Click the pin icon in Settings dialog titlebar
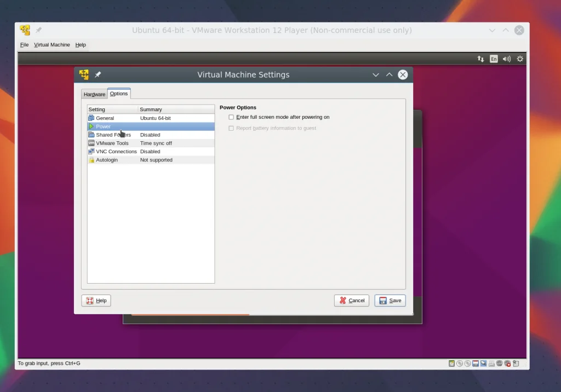This screenshot has width=561, height=392. (98, 74)
